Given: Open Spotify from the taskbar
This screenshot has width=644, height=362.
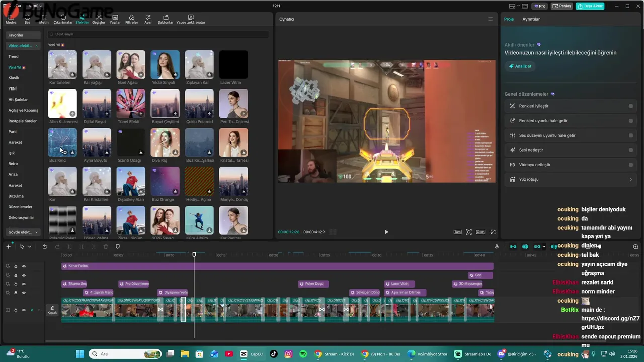Looking at the screenshot, I should [x=303, y=354].
